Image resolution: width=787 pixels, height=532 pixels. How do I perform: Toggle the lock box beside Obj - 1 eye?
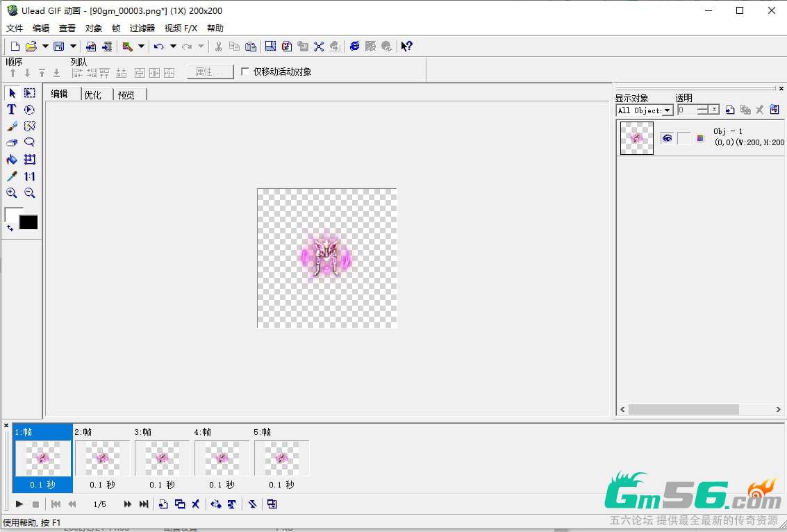(x=684, y=138)
